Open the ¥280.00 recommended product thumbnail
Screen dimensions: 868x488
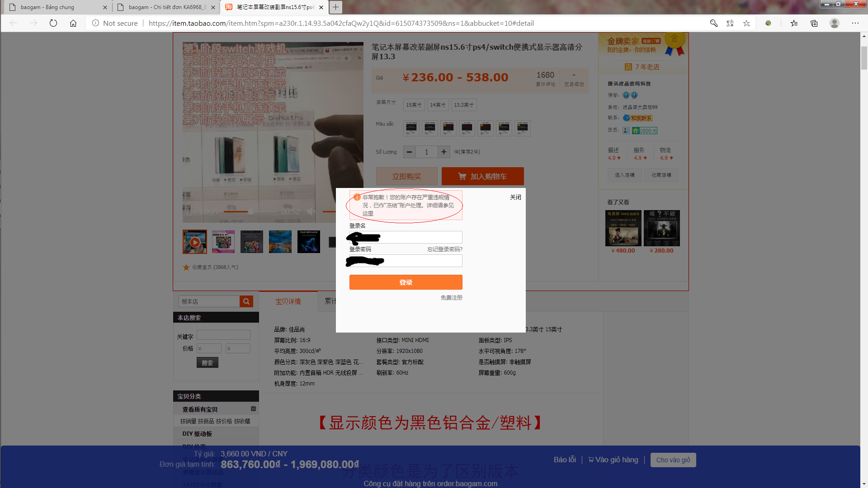(x=662, y=228)
